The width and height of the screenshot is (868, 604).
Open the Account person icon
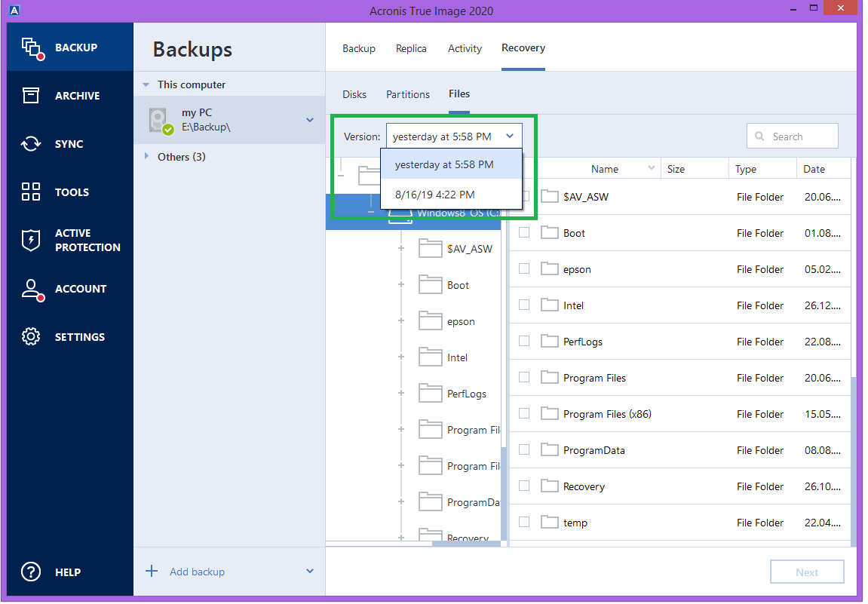(32, 290)
